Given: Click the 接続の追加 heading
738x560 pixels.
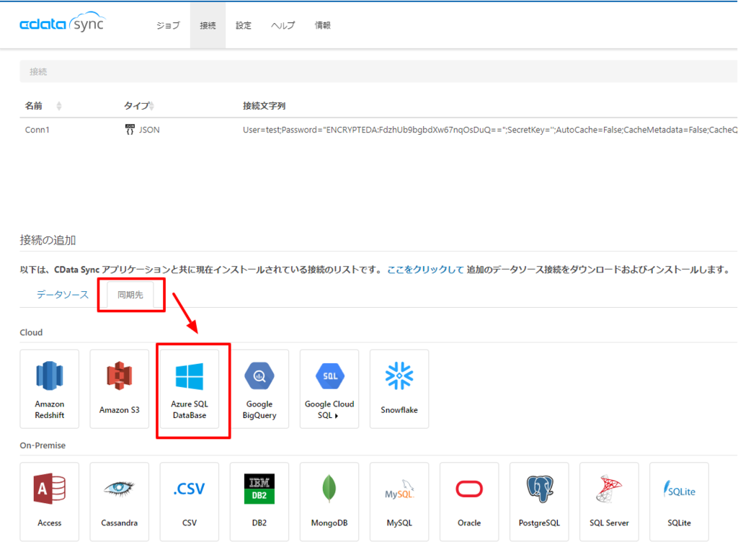Looking at the screenshot, I should 48,240.
